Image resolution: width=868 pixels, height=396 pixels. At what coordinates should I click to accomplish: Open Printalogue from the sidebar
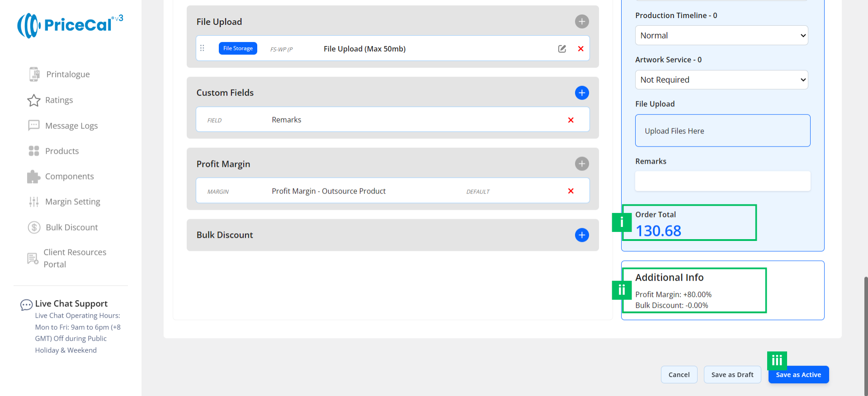point(68,74)
